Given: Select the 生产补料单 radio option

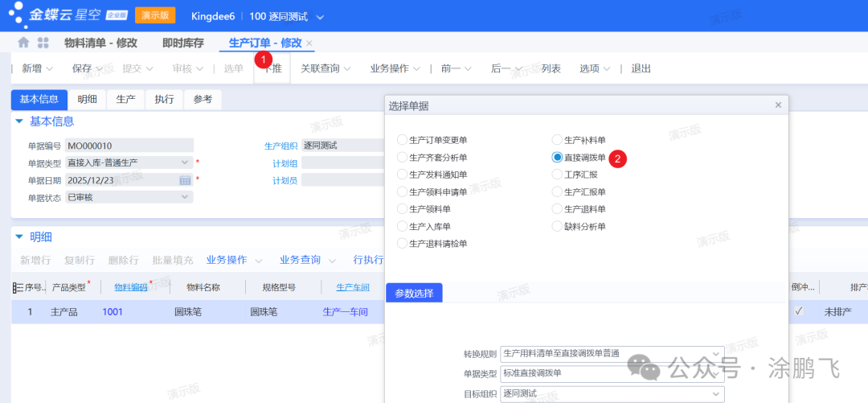Looking at the screenshot, I should pos(558,140).
